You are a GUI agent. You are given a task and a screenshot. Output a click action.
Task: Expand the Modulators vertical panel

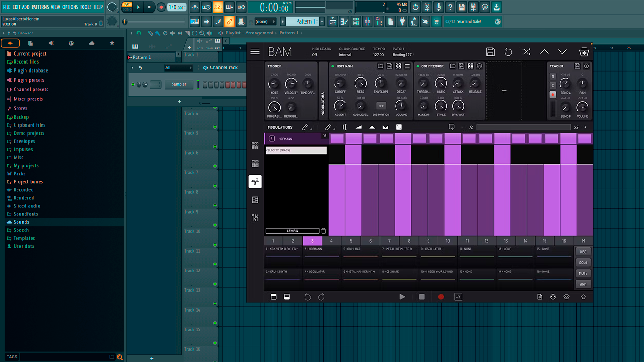tap(323, 90)
